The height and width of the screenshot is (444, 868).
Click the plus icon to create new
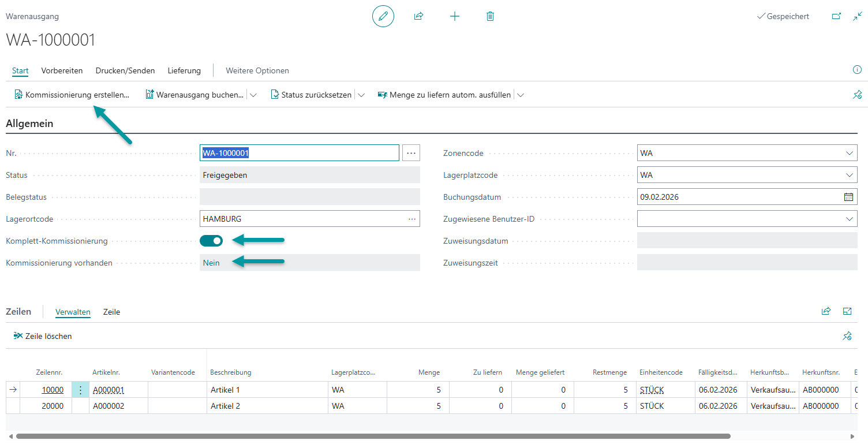(455, 16)
